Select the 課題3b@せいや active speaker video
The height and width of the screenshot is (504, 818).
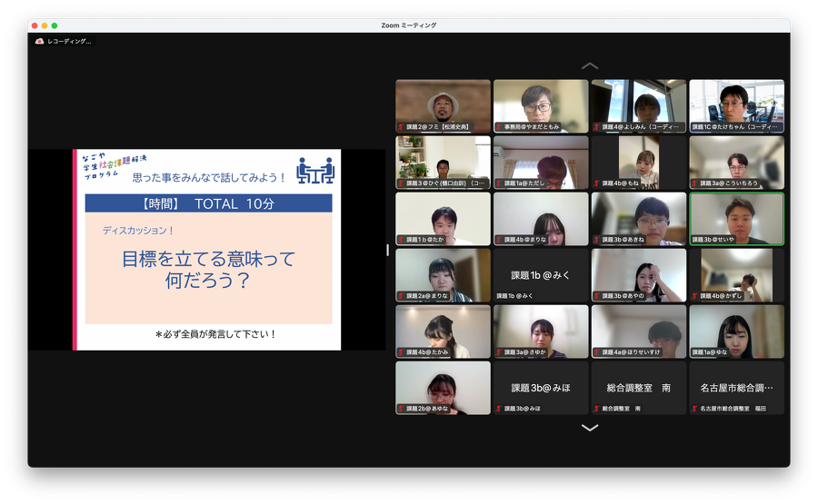[x=736, y=219]
